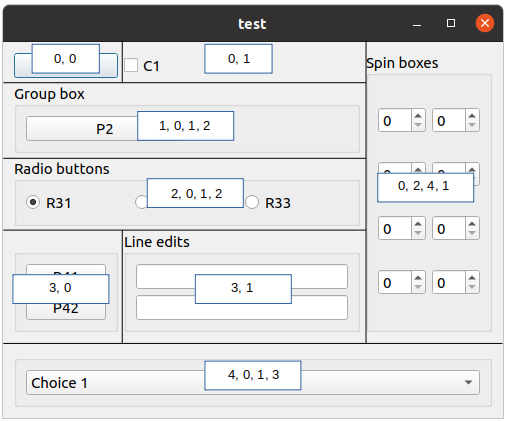This screenshot has width=508, height=421.
Task: Select the R31 radio button
Action: [x=33, y=202]
